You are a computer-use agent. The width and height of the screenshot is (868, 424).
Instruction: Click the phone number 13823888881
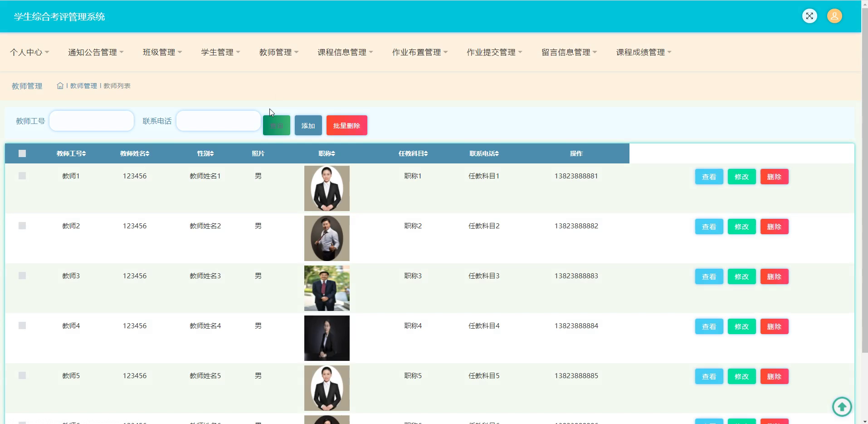click(x=576, y=176)
